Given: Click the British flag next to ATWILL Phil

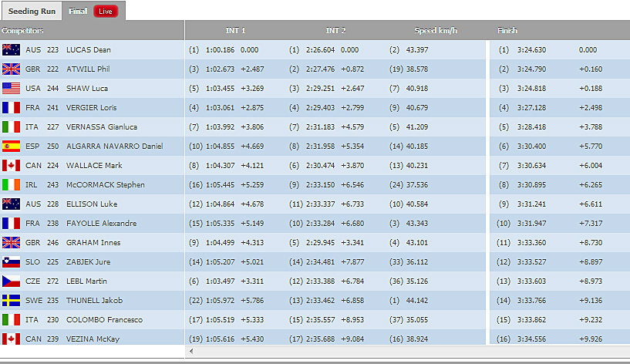Looking at the screenshot, I should click(x=11, y=69).
